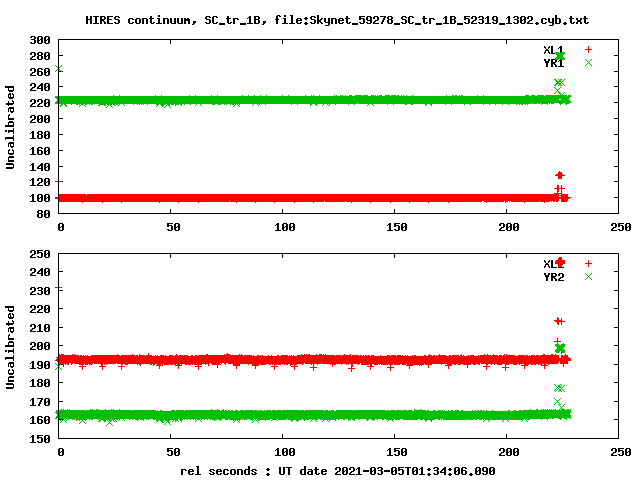This screenshot has height=480, width=640.
Task: Click the red plus marker beside XL2 legend
Action: coord(588,264)
